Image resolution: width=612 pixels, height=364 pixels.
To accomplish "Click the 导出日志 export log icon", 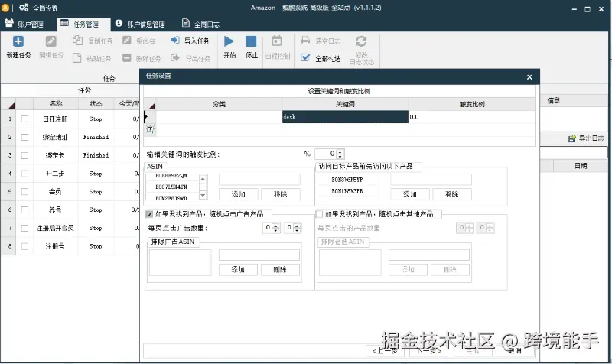I will pyautogui.click(x=571, y=138).
